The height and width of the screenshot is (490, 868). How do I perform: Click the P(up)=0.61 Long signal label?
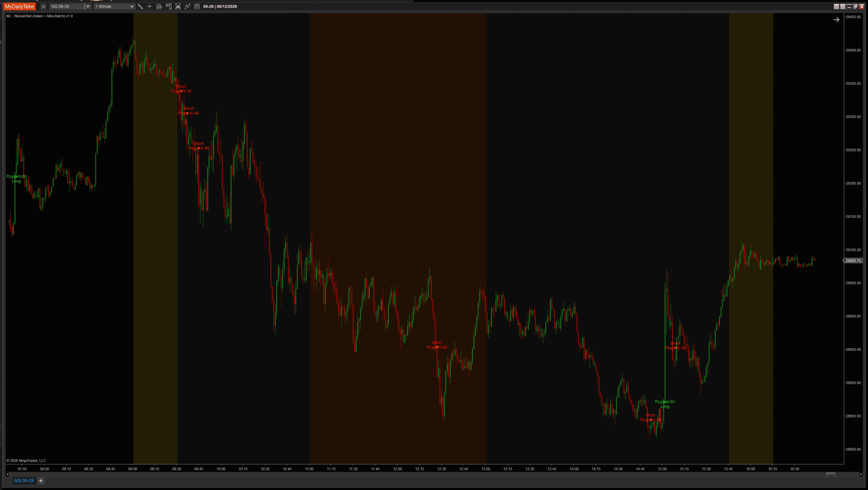click(x=665, y=404)
